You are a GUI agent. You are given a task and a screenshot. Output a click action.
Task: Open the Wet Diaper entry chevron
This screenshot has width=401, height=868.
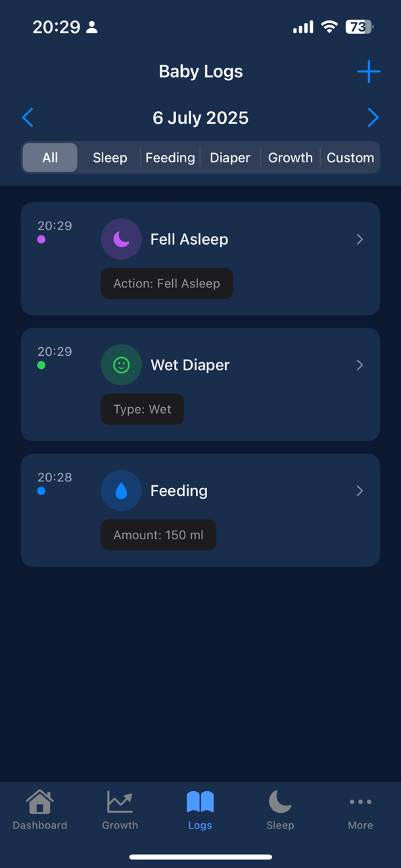pos(360,365)
